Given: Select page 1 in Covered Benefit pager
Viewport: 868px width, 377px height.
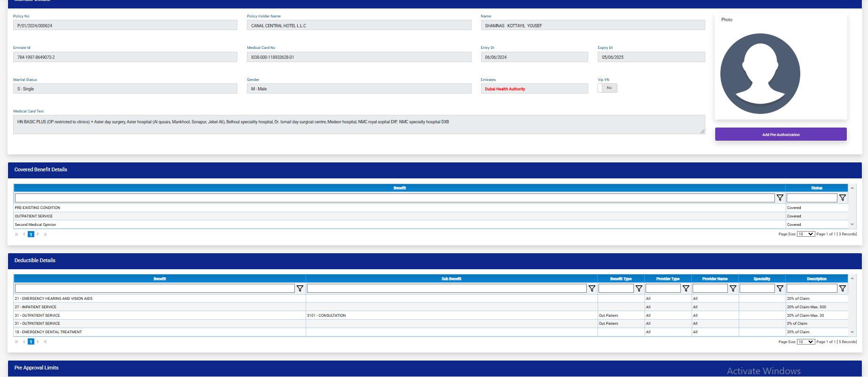Looking at the screenshot, I should tap(31, 234).
